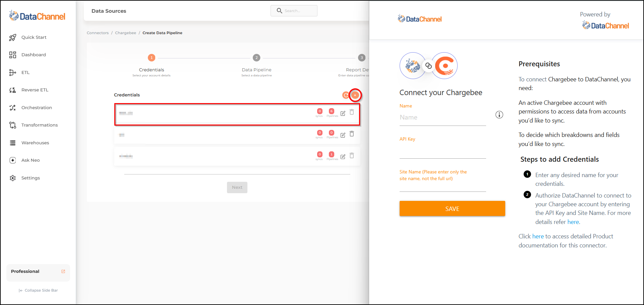Click the Powered by DataChannel logo
This screenshot has width=644, height=305.
(605, 25)
